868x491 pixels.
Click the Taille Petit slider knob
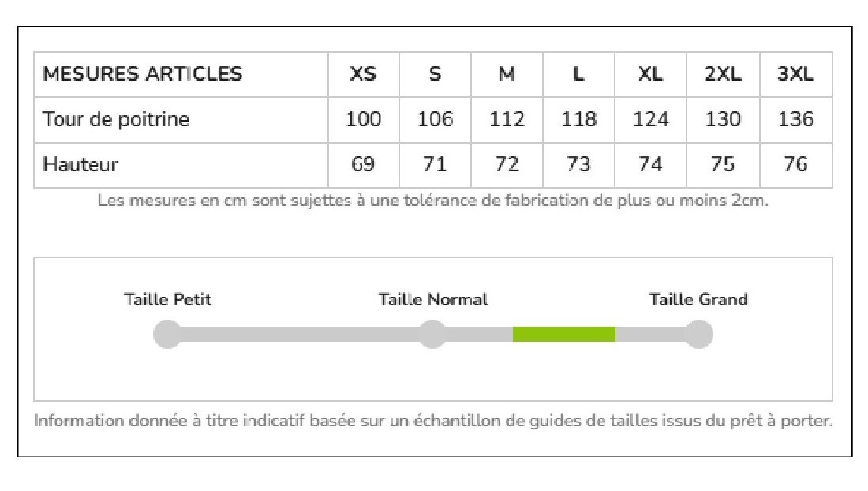168,335
